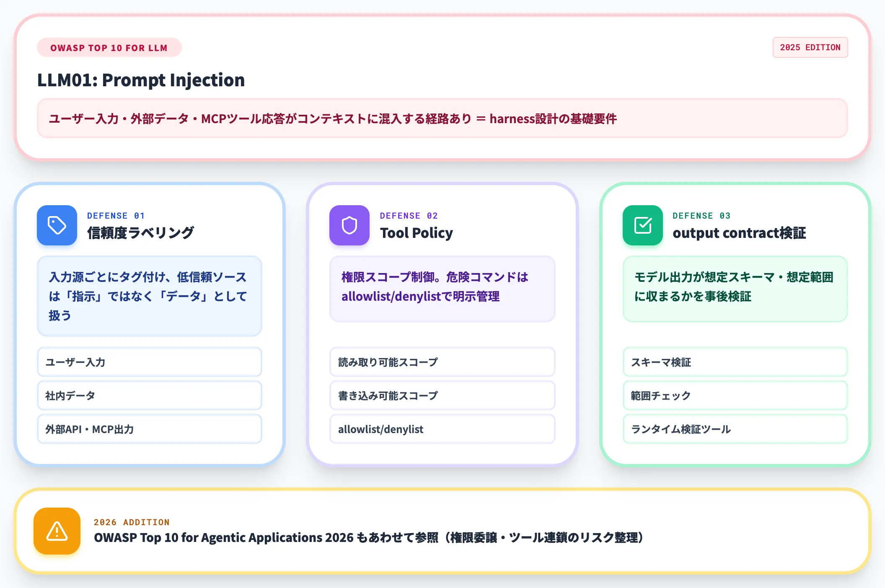Select the allowlist/denylist list item
The image size is (885, 588).
pos(442,429)
